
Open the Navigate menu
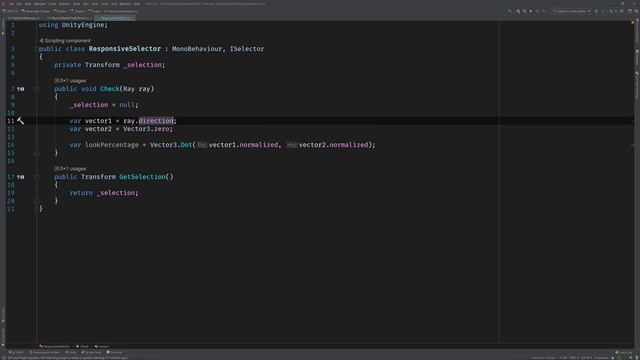tap(40, 4)
